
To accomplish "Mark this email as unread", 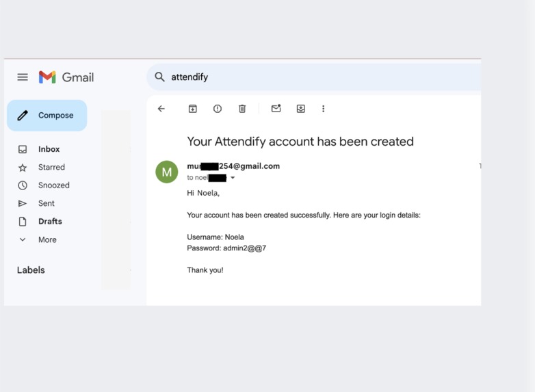I will pyautogui.click(x=276, y=109).
